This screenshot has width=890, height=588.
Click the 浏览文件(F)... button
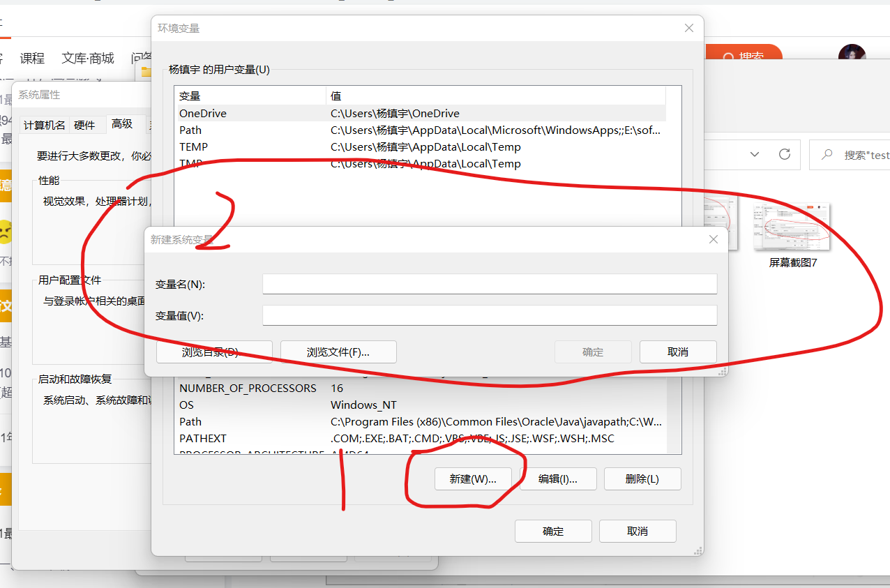click(x=338, y=352)
